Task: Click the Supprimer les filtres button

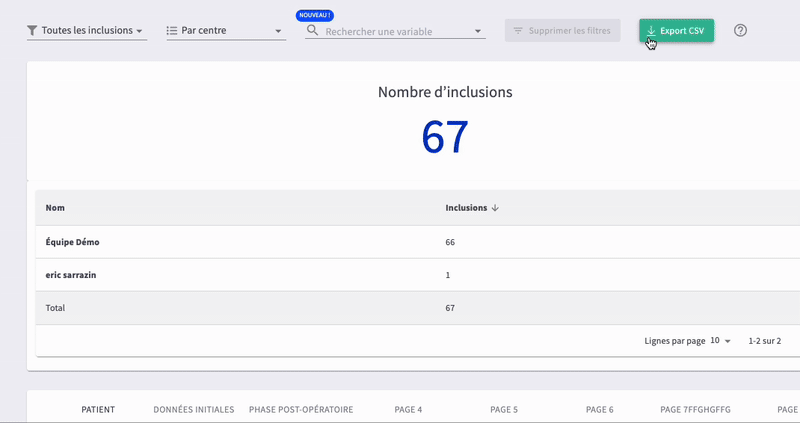Action: pyautogui.click(x=563, y=31)
